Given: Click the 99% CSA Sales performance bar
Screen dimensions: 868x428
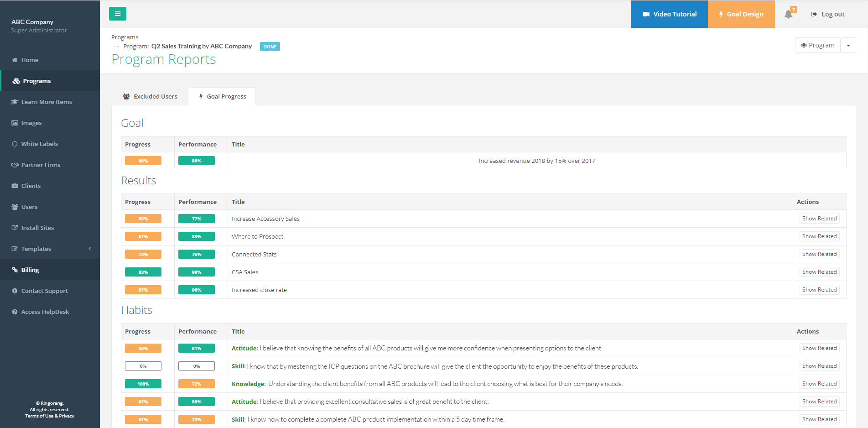Looking at the screenshot, I should point(197,272).
